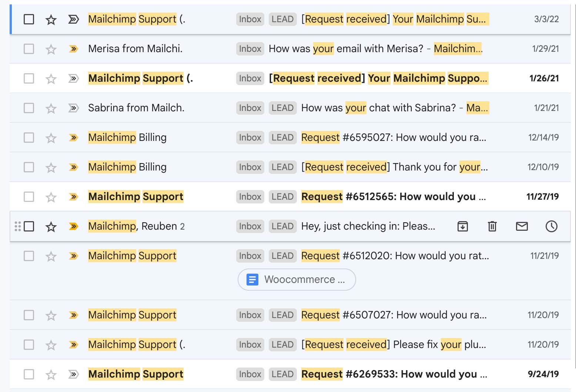Toggle importance marker on Request #6512020 email
Screen dimensions: 576x392
(74, 256)
